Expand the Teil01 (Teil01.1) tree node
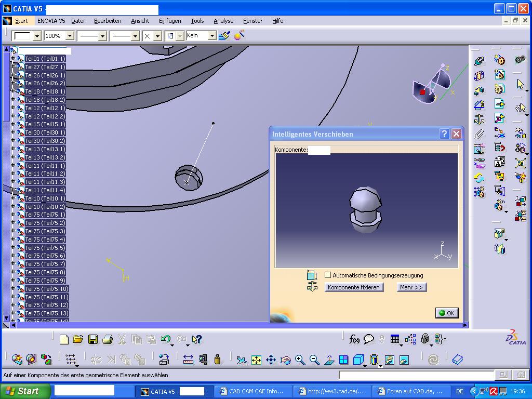 13,58
